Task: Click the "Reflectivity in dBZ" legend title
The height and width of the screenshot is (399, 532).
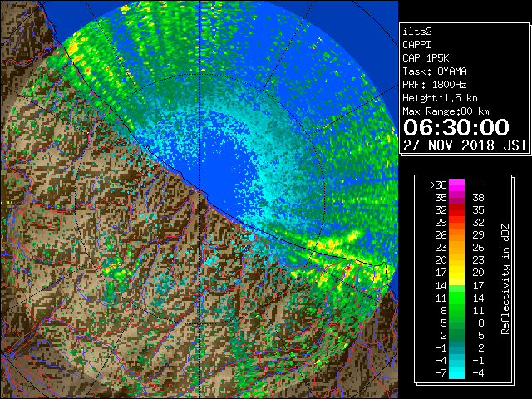Action: (x=505, y=279)
